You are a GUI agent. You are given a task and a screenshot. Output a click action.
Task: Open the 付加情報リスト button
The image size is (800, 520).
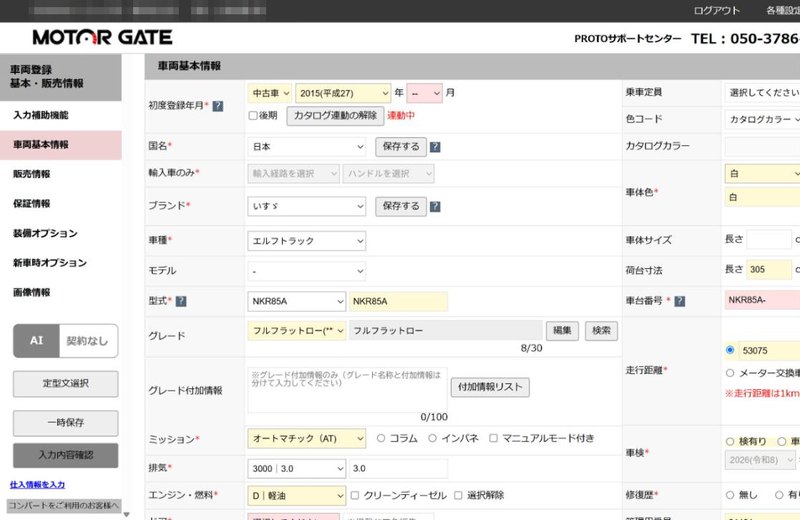[490, 387]
